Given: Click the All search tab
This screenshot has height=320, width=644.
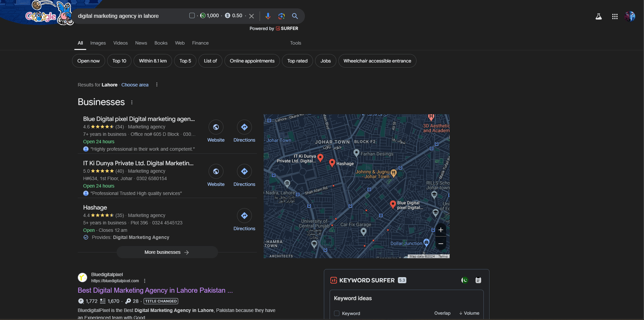Looking at the screenshot, I should 80,43.
